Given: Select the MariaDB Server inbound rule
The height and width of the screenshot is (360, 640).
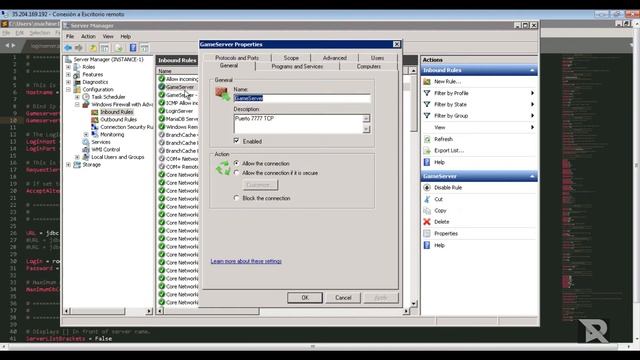Looking at the screenshot, I should [x=182, y=119].
